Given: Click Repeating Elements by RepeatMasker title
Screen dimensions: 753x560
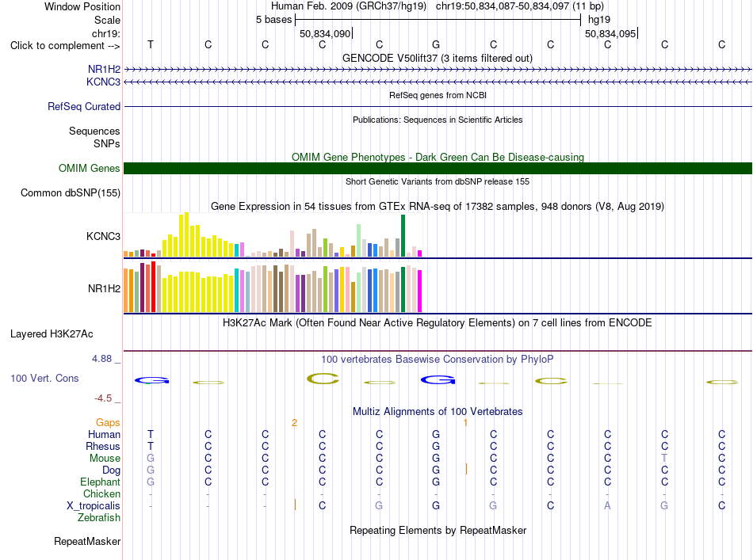Looking at the screenshot, I should click(438, 530).
